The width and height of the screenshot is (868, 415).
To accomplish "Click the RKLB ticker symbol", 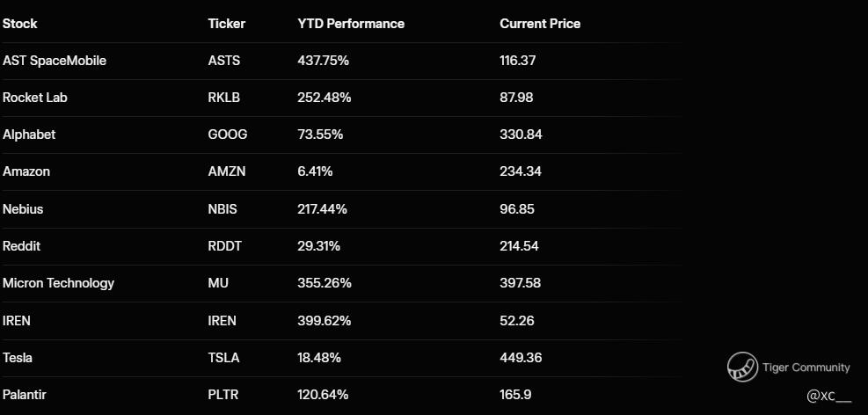I will (x=224, y=98).
